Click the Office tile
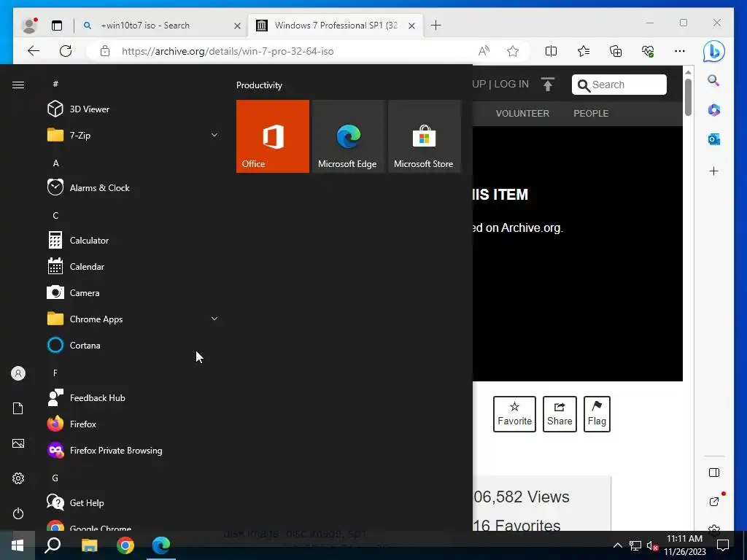Screen dimensions: 747x560 pos(273,136)
